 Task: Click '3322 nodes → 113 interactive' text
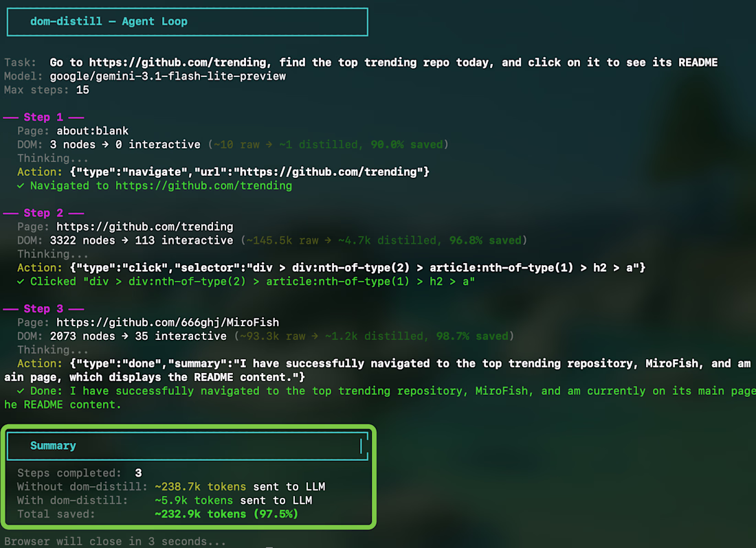click(x=142, y=240)
